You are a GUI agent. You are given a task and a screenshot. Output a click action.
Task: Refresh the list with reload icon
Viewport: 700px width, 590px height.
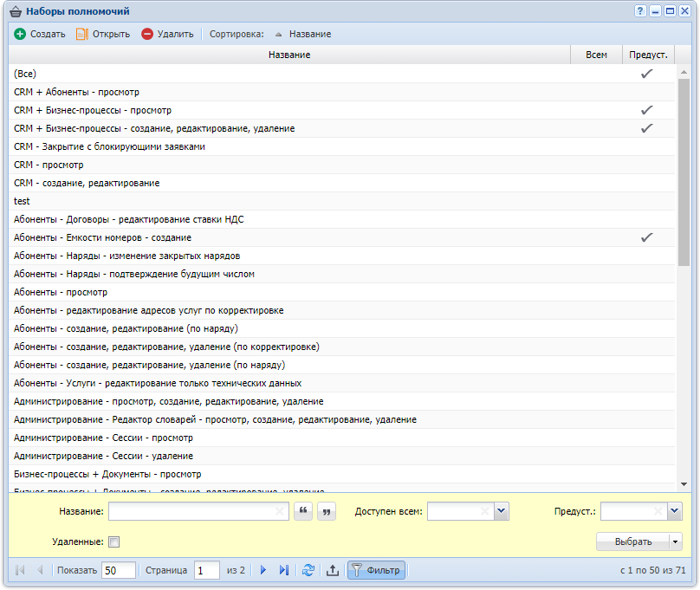point(308,570)
